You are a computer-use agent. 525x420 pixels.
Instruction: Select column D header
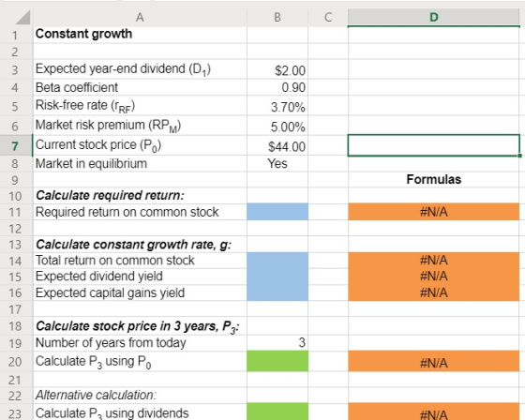click(x=433, y=18)
